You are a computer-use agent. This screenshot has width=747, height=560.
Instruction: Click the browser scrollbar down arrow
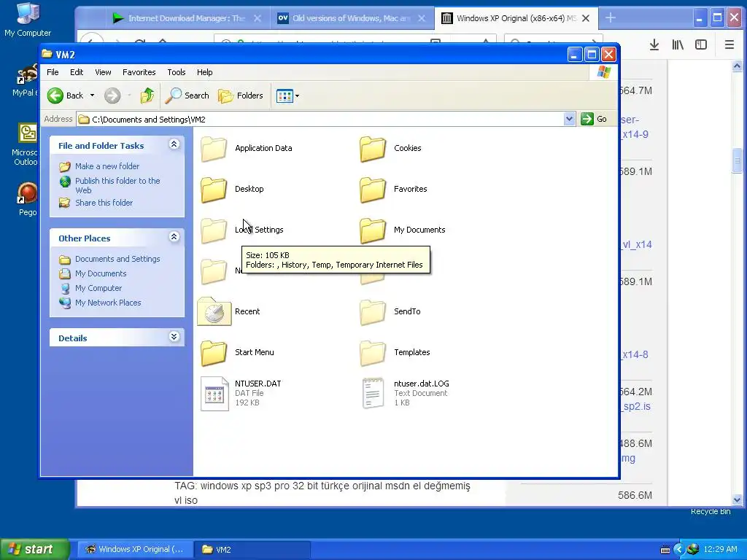[737, 499]
